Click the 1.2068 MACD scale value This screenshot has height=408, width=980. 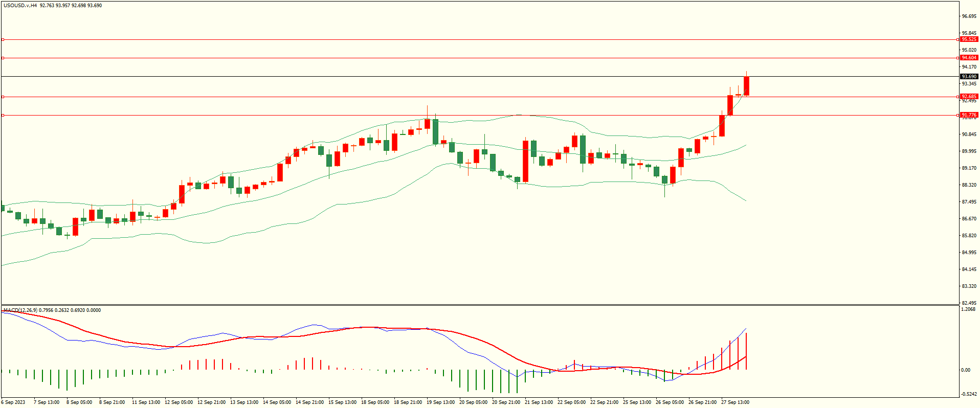[x=969, y=309]
